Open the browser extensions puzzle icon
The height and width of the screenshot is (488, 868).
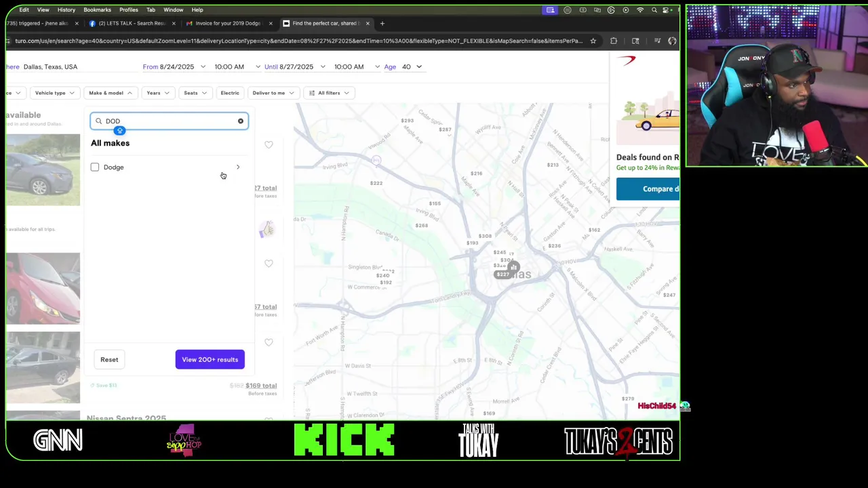click(x=614, y=41)
